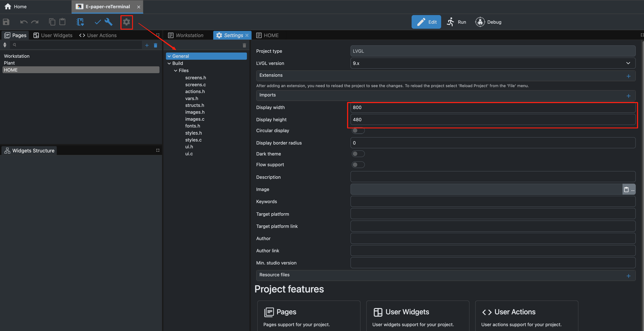Click the Paste clipboard icon in toolbar
644x331 pixels.
[62, 22]
